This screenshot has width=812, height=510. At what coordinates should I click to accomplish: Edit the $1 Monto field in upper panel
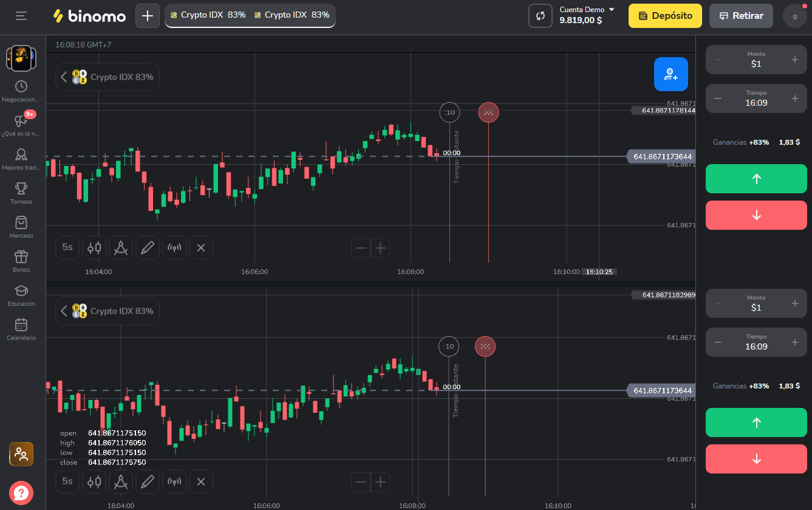tap(756, 60)
